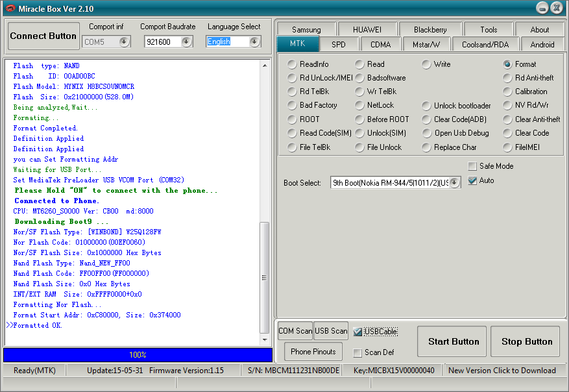Switch to the Mstar/W tab
This screenshot has width=569, height=392.
[x=426, y=44]
